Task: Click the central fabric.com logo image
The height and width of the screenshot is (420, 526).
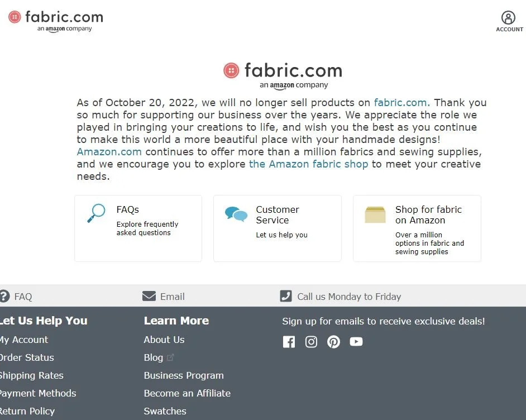Action: coord(283,75)
